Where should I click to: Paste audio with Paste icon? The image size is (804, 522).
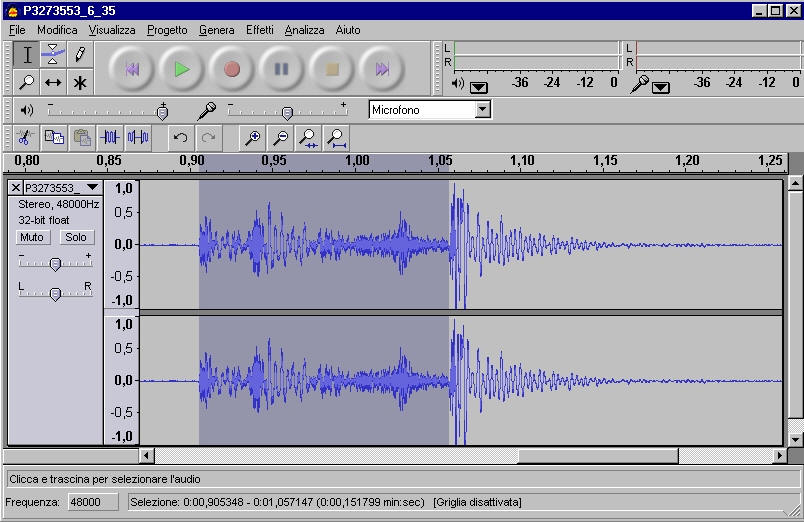point(82,137)
